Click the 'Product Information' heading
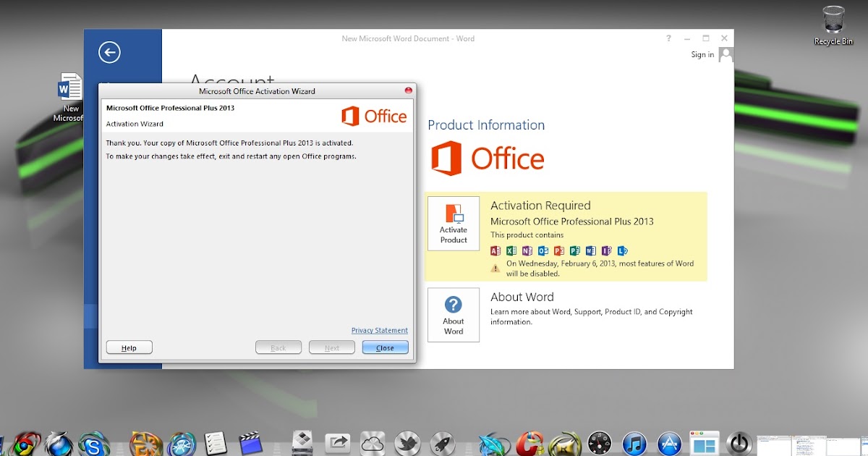 tap(486, 124)
